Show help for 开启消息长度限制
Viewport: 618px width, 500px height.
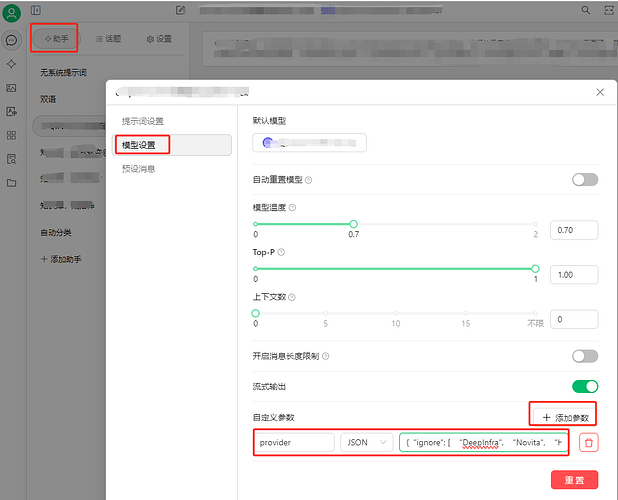point(326,356)
